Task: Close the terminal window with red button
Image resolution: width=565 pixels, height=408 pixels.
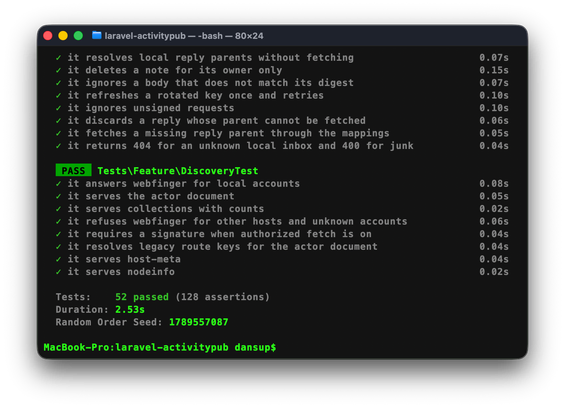Action: [48, 36]
